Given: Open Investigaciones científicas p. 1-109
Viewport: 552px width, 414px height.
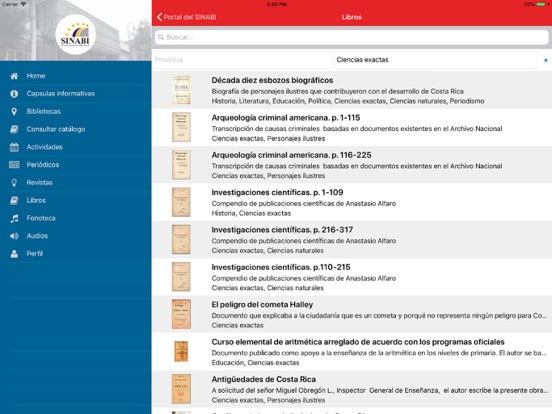Looking at the screenshot, I should 352,202.
